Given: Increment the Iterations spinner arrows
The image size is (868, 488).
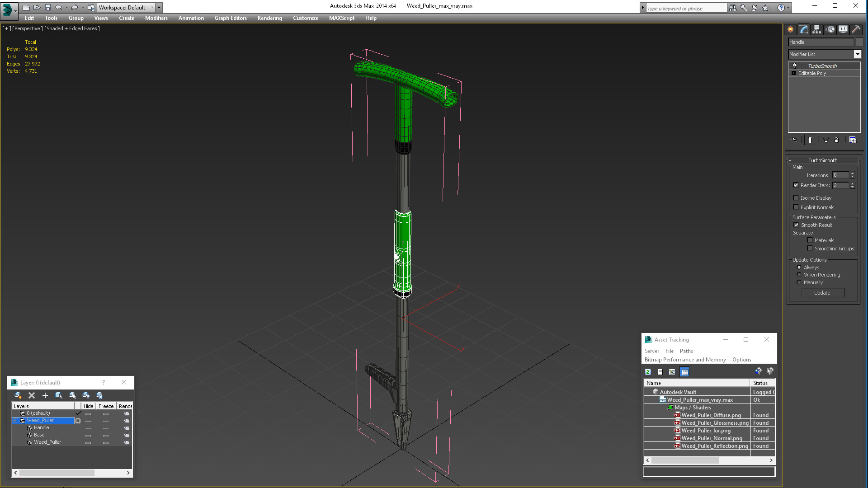Looking at the screenshot, I should click(x=853, y=174).
